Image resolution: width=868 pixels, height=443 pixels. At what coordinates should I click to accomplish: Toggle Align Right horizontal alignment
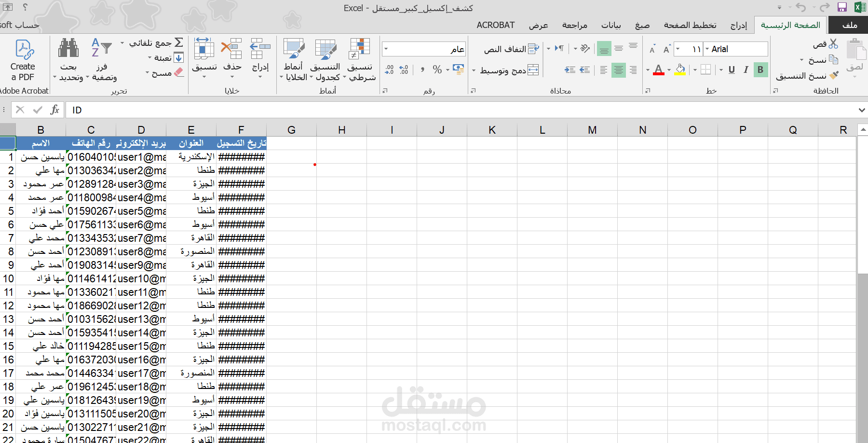coord(633,70)
